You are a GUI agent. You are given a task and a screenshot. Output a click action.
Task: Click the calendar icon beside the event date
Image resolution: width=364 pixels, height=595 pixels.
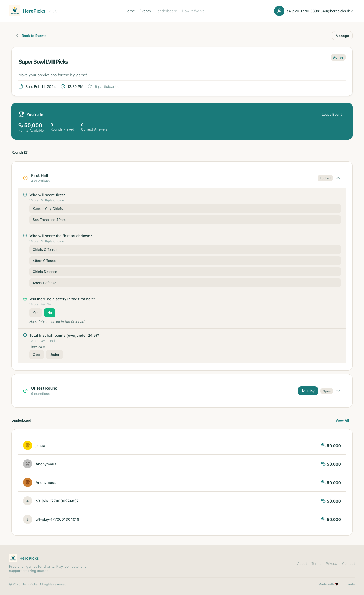click(21, 86)
